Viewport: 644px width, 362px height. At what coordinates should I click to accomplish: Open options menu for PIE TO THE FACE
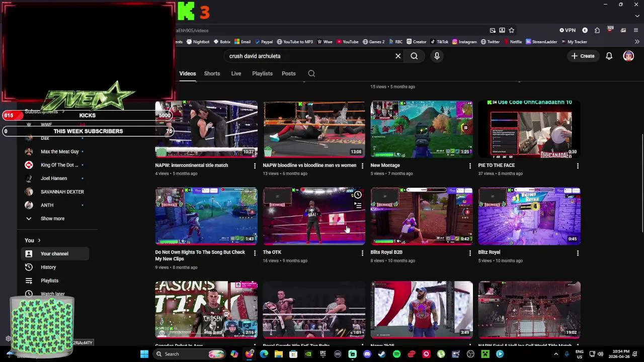[578, 166]
